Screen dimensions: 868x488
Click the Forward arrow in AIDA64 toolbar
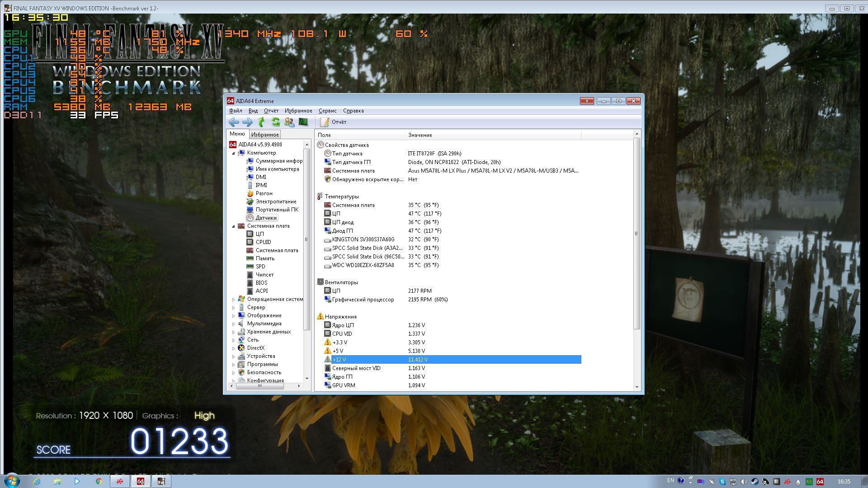tap(247, 122)
